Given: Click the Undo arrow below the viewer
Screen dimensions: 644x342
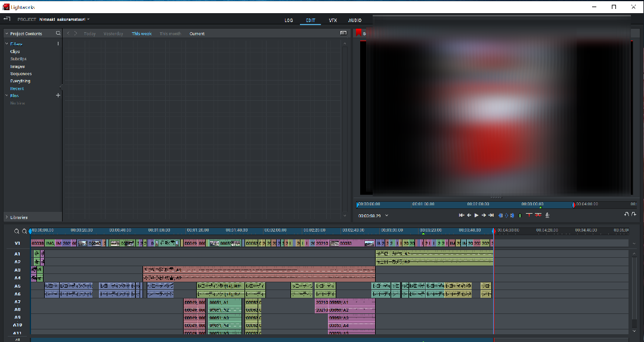Looking at the screenshot, I should (626, 214).
